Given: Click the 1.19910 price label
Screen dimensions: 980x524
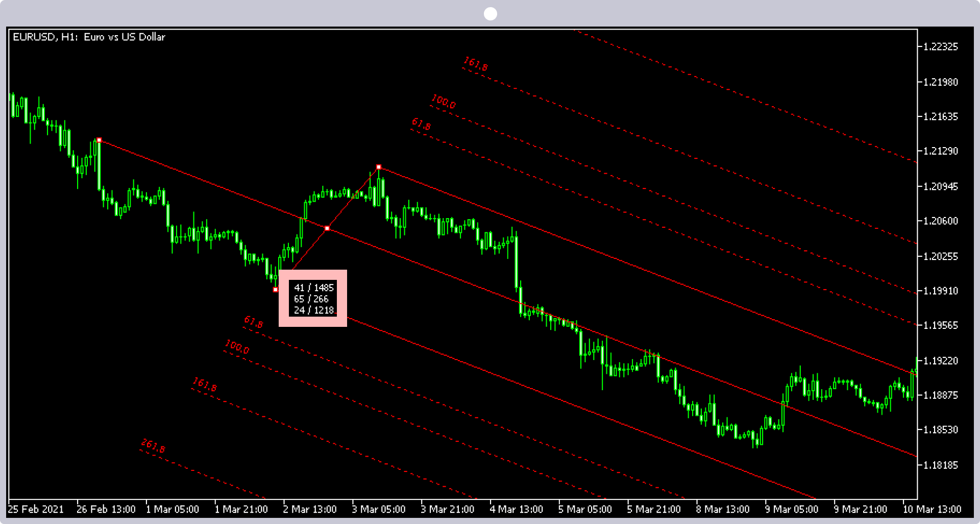Looking at the screenshot, I should tap(941, 291).
